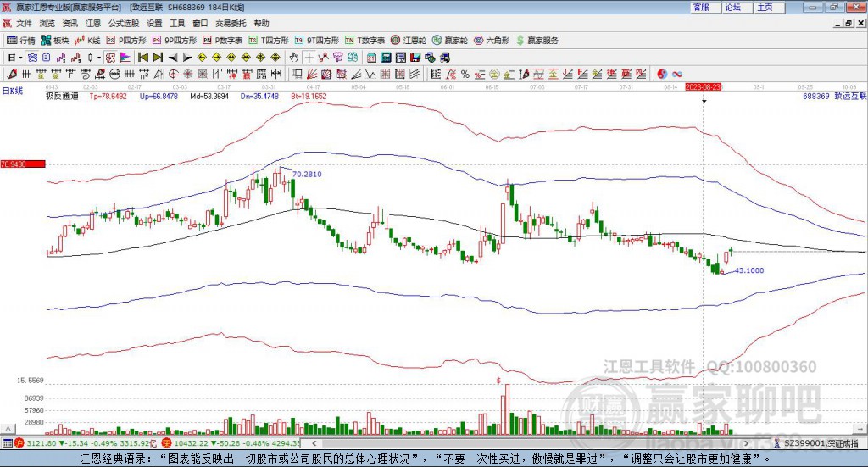Select the zigzag V wave line tool
The height and width of the screenshot is (467, 868).
tap(370, 74)
